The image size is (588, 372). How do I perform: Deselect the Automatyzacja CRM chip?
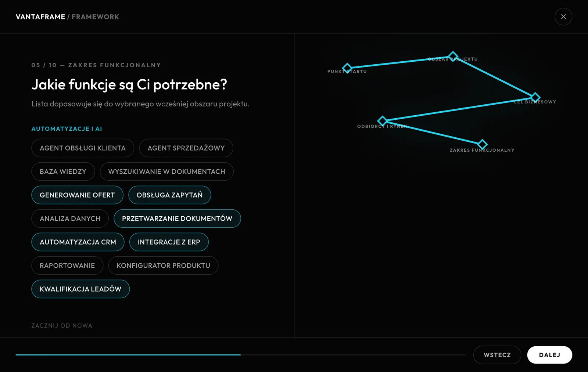tap(78, 242)
